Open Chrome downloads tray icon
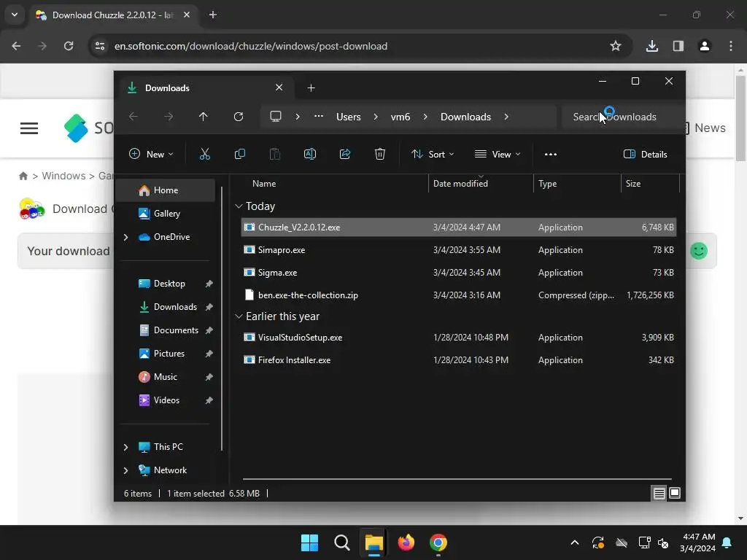Viewport: 747px width, 560px height. pos(652,46)
